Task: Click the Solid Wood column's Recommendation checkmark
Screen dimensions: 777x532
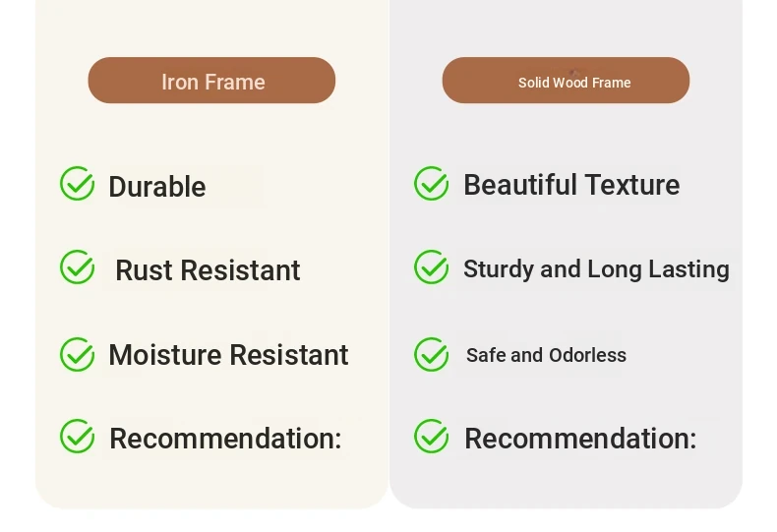Action: click(432, 436)
